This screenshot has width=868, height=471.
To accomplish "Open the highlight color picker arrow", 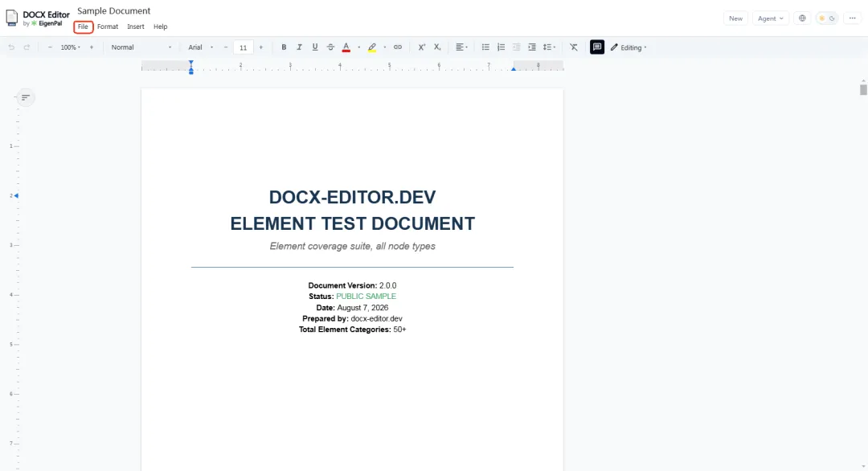I will tap(385, 47).
